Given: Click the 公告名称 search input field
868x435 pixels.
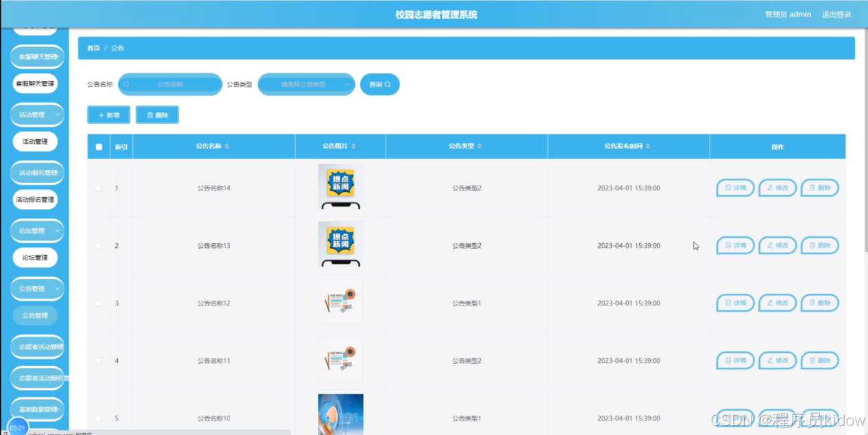Looking at the screenshot, I should 171,85.
